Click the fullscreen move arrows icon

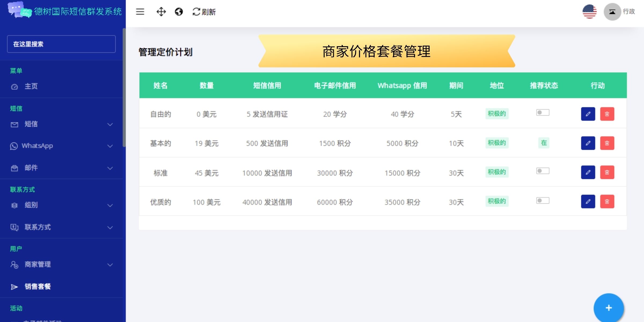pyautogui.click(x=161, y=12)
